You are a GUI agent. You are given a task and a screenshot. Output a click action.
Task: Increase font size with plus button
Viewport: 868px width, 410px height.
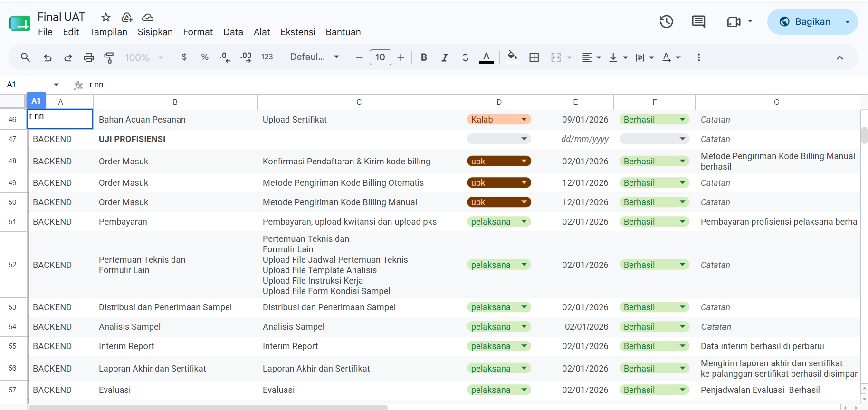click(401, 57)
